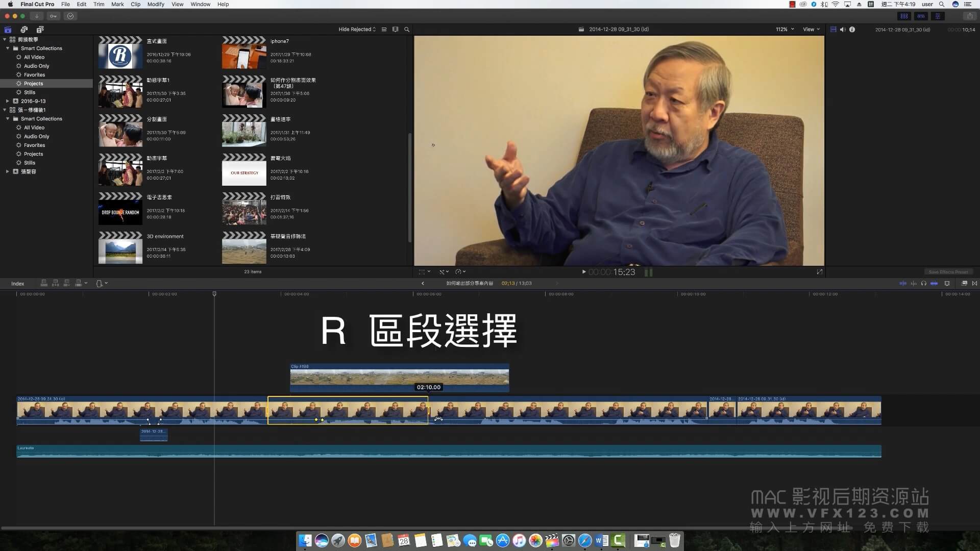
Task: Collapse the 剪接教學 library
Action: pos(5,39)
